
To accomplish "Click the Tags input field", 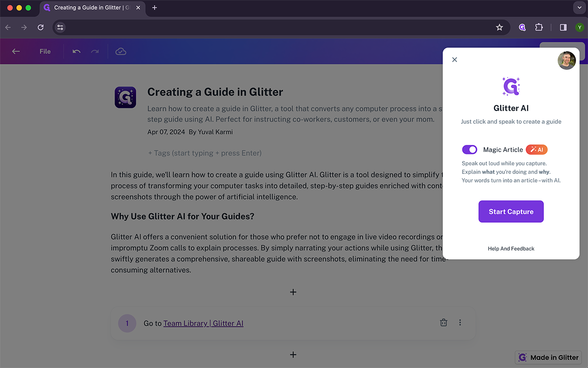I will click(205, 153).
